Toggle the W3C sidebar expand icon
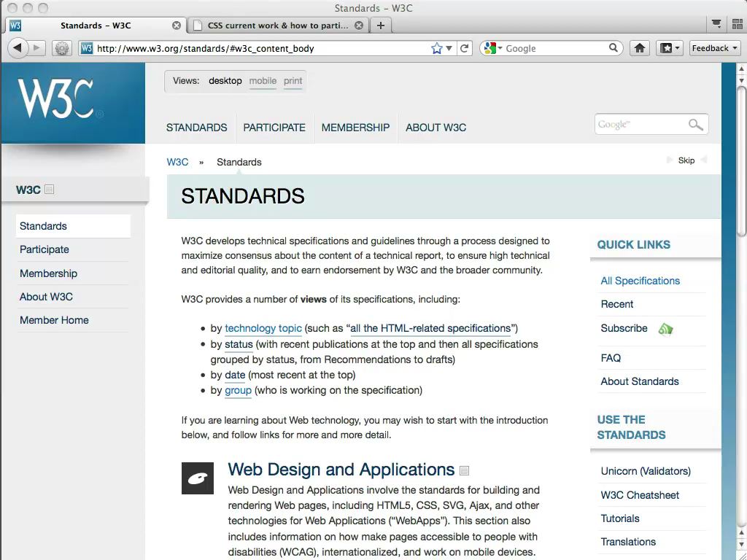The image size is (747, 560). pos(49,190)
